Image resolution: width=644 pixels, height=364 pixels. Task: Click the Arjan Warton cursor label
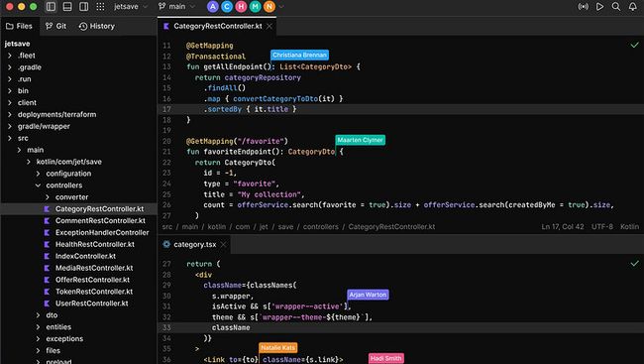[x=368, y=295]
